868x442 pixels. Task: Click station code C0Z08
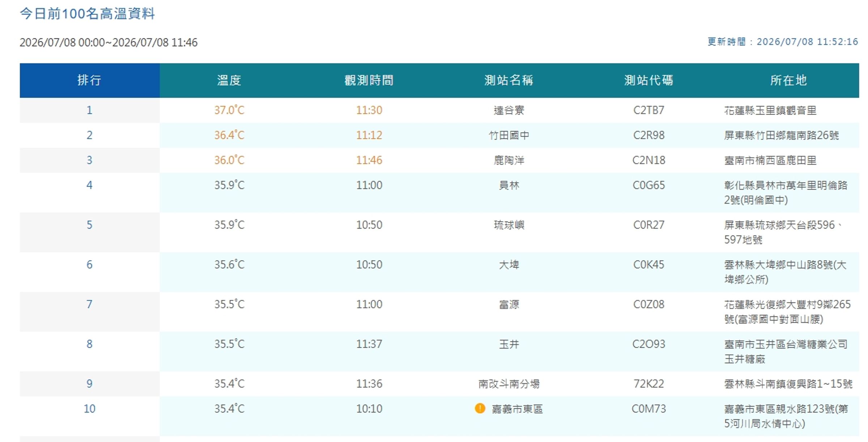click(648, 304)
